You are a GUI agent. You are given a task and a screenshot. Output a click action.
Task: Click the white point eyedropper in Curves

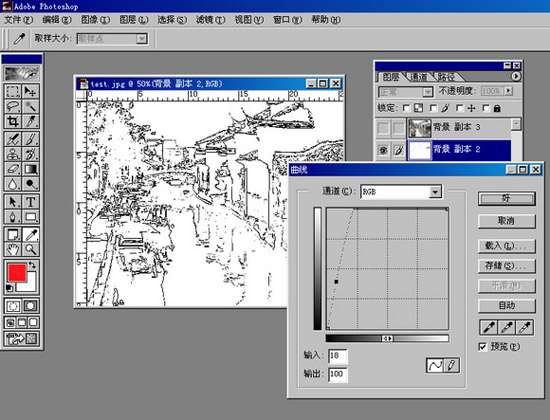click(x=525, y=327)
